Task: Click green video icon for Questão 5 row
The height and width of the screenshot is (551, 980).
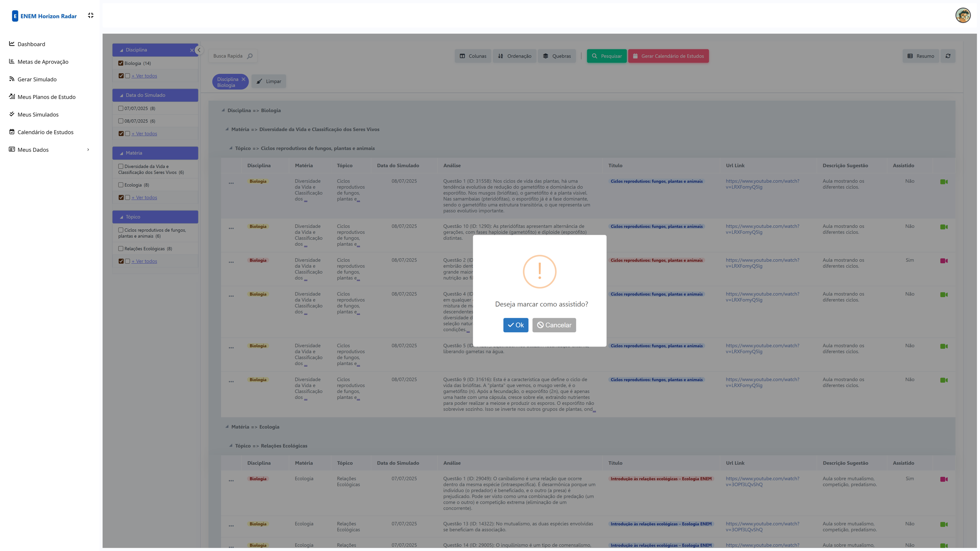Action: coord(944,346)
